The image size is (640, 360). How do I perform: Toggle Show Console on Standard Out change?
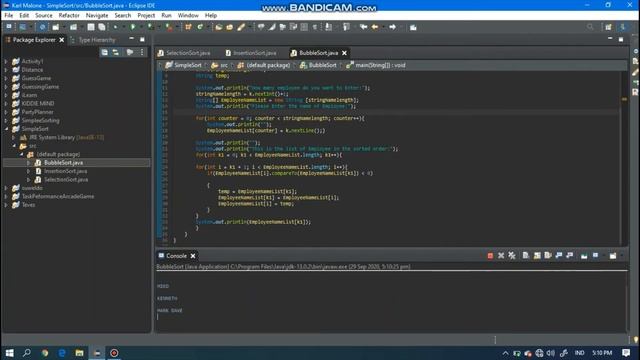click(x=559, y=256)
